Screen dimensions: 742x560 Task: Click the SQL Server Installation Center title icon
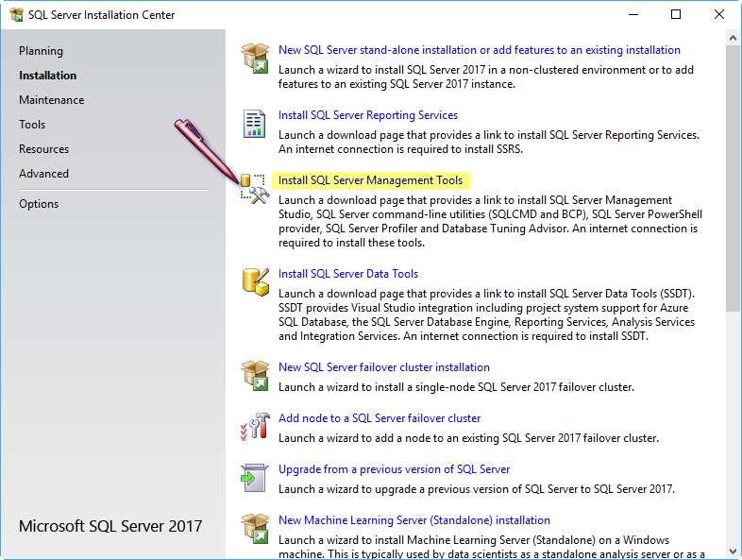tap(16, 15)
